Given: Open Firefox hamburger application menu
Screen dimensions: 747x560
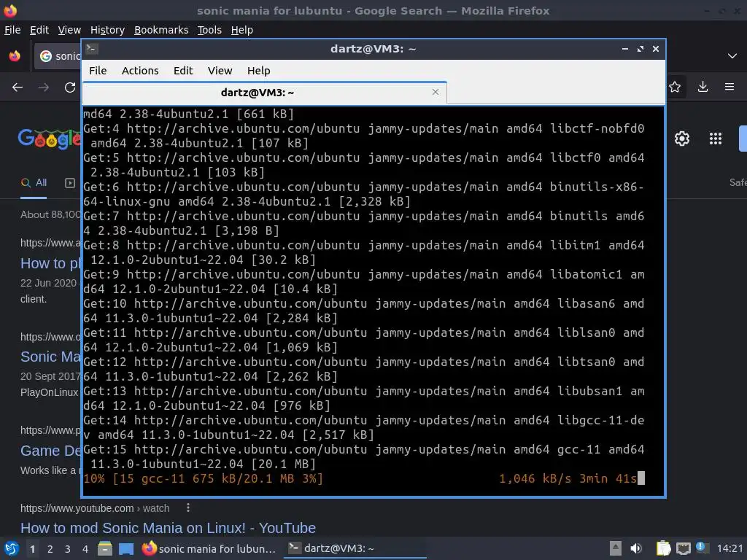Looking at the screenshot, I should [x=729, y=87].
